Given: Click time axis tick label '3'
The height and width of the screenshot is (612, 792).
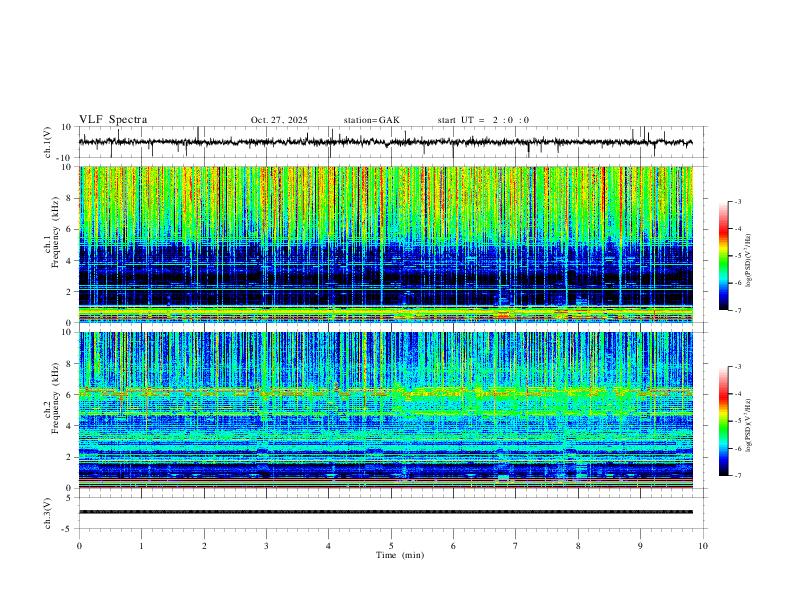Looking at the screenshot, I should (266, 546).
